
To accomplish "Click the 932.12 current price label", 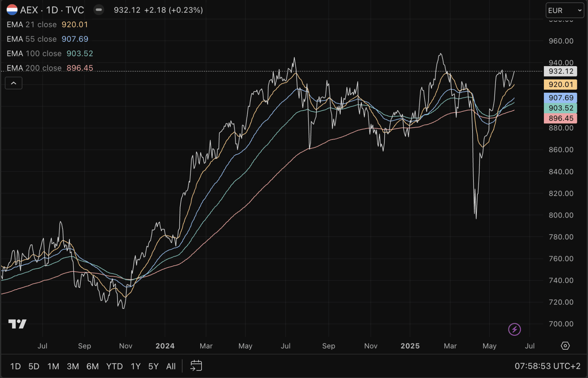I will [x=560, y=71].
